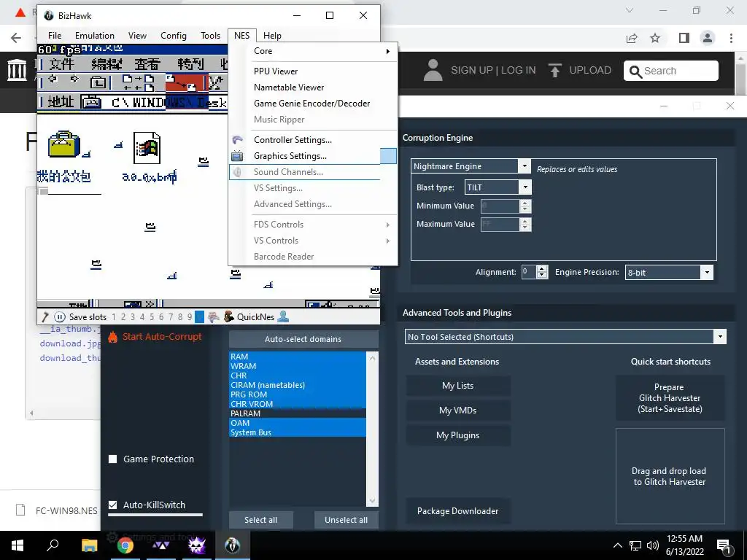Open the File menu in BizHawk
This screenshot has height=560, width=747.
point(55,36)
